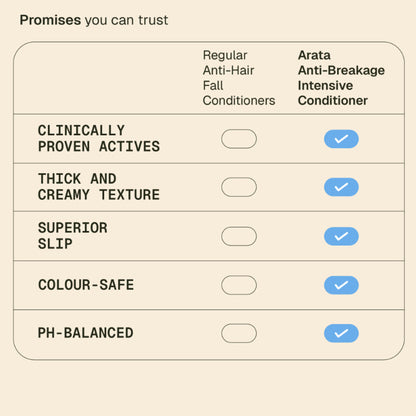The image size is (416, 416).
Task: Click the blue checkmark for Thick and Creamy Texture
Action: (341, 187)
